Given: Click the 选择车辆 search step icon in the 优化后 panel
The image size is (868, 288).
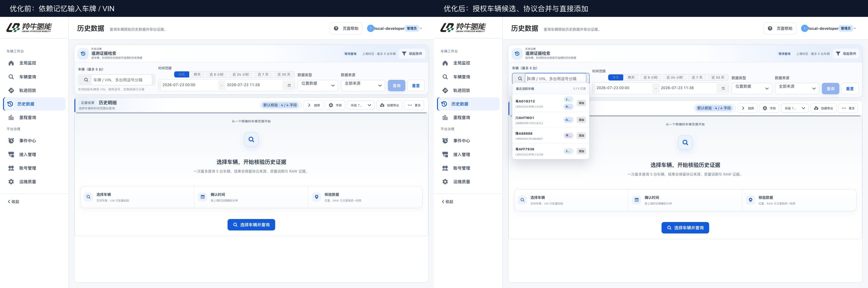Looking at the screenshot, I should coord(522,200).
